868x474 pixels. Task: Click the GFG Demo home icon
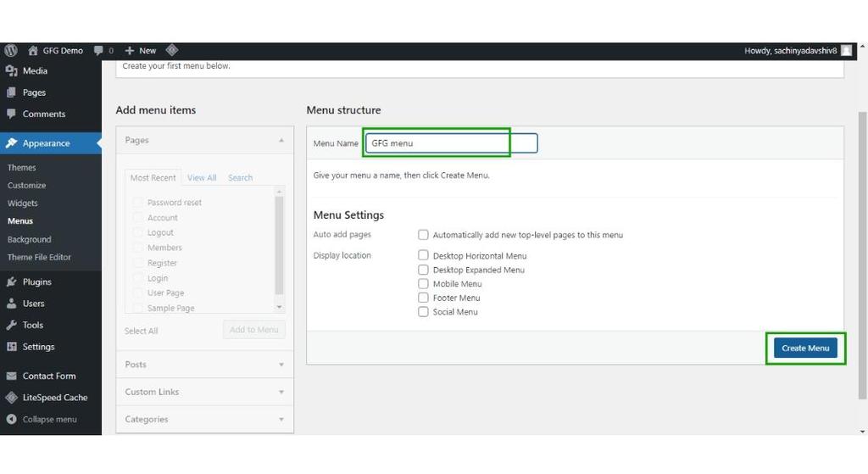click(33, 51)
